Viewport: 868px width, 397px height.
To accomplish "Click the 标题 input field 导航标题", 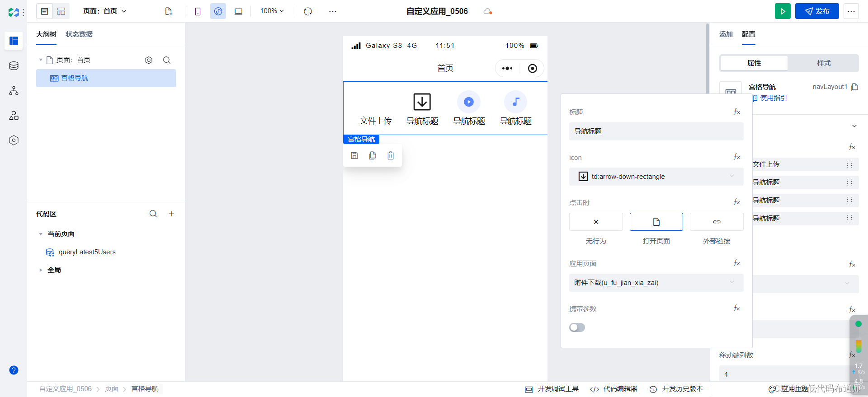I will (656, 131).
